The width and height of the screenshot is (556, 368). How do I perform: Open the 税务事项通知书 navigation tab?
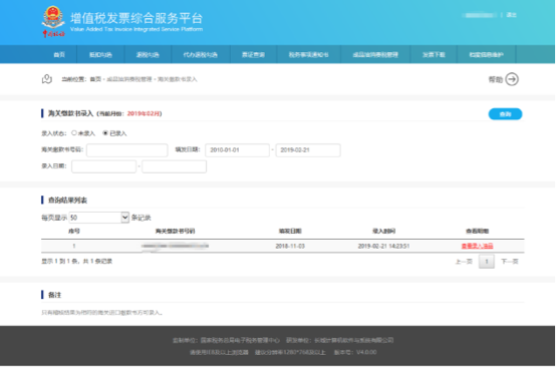point(308,55)
